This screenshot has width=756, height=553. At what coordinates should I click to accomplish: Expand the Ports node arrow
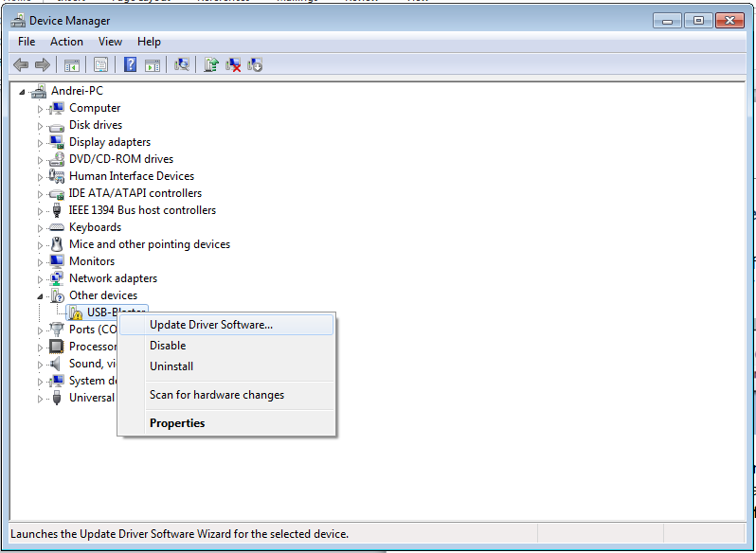pyautogui.click(x=40, y=330)
